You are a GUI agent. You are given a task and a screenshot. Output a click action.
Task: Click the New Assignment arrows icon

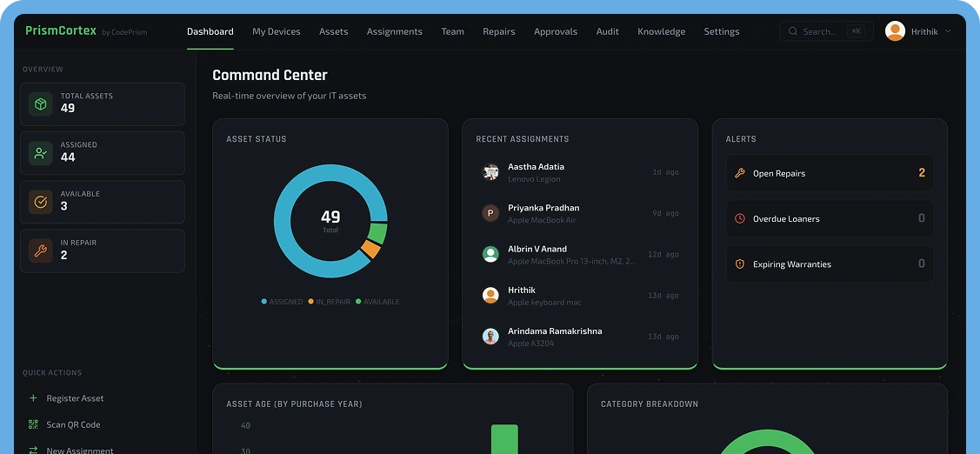(33, 450)
